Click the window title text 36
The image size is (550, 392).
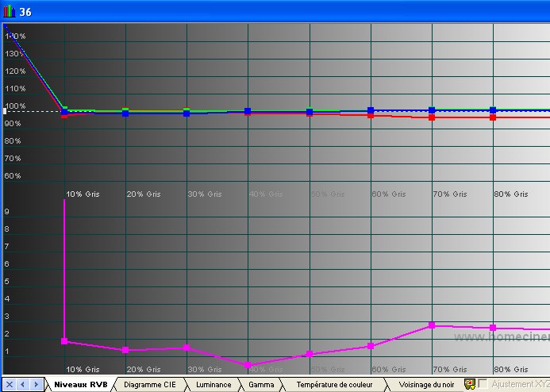(x=25, y=12)
